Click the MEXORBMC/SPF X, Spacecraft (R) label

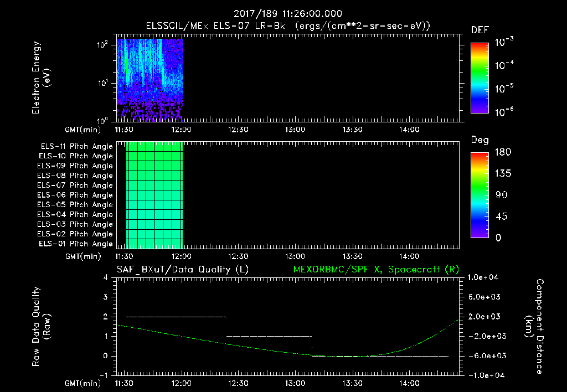(376, 270)
